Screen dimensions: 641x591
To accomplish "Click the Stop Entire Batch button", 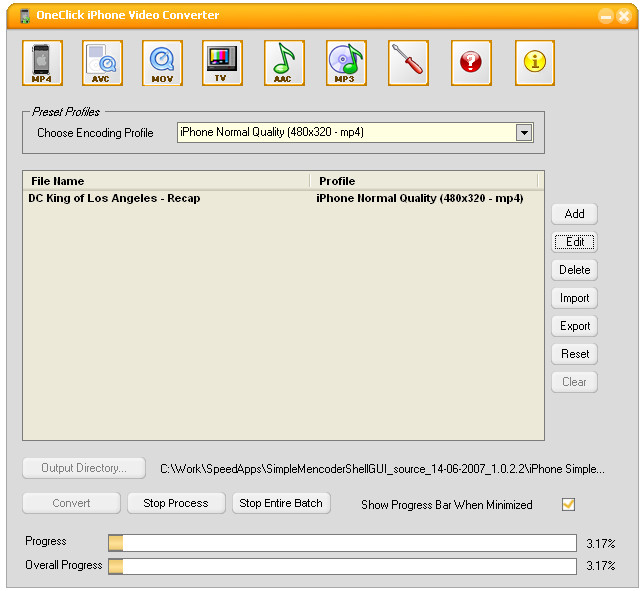I will [x=281, y=503].
